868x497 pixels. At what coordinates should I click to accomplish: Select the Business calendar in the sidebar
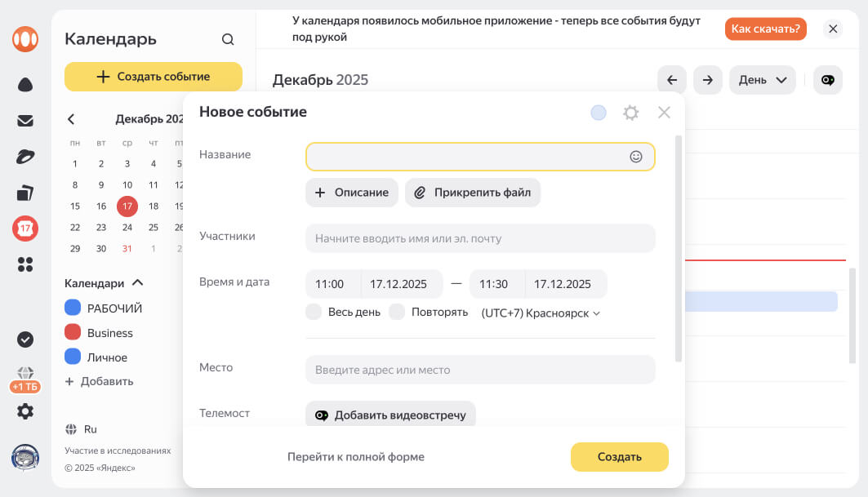pos(111,332)
